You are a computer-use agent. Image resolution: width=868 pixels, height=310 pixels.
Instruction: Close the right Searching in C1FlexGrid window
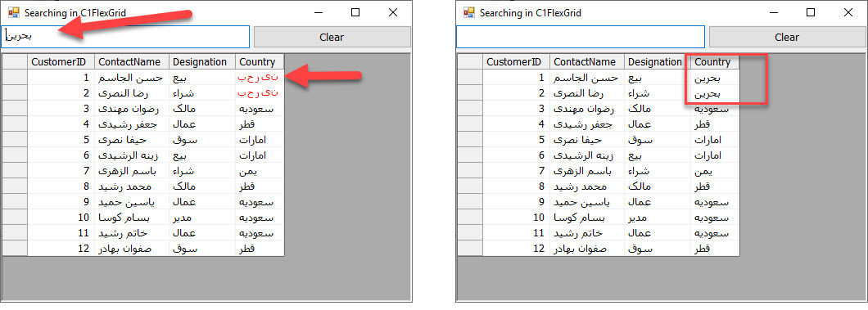[848, 12]
